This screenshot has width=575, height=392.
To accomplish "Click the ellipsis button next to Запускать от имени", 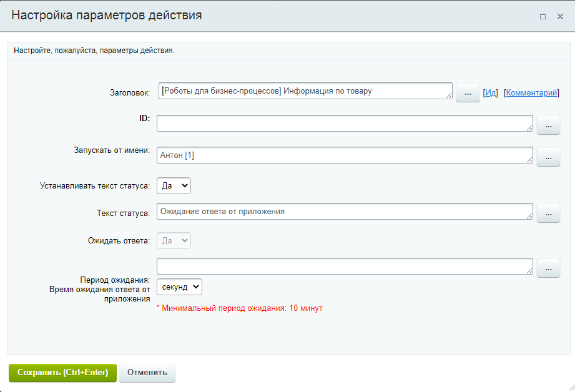I will (x=548, y=157).
